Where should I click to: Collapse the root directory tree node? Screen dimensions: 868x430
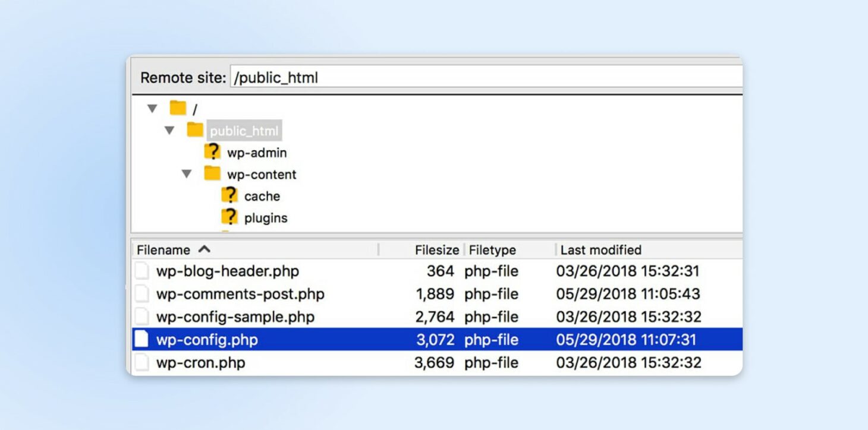[x=152, y=108]
